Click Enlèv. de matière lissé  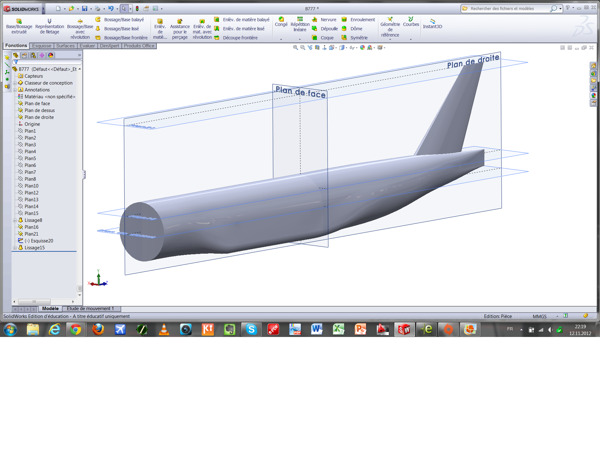239,29
